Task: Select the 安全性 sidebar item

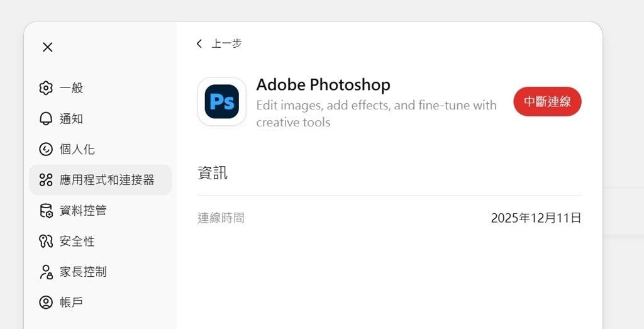Action: (x=77, y=241)
